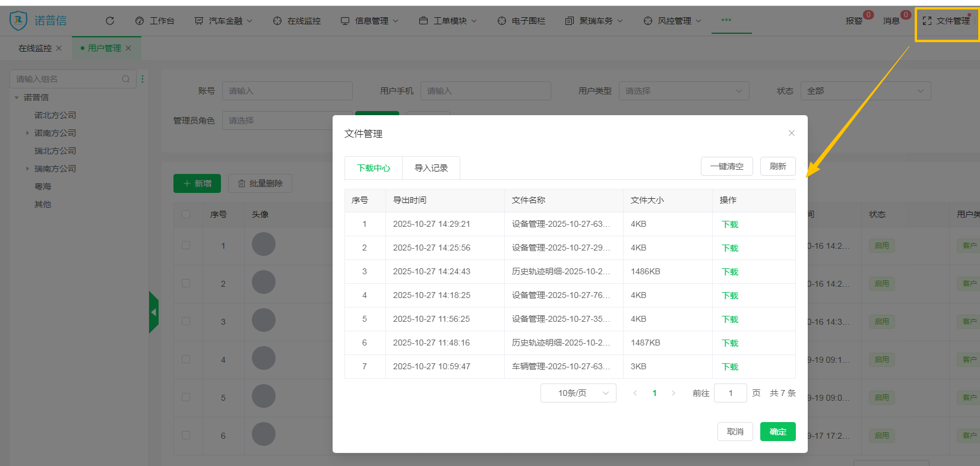
Task: Open 消息 messages notification
Action: click(x=905, y=15)
